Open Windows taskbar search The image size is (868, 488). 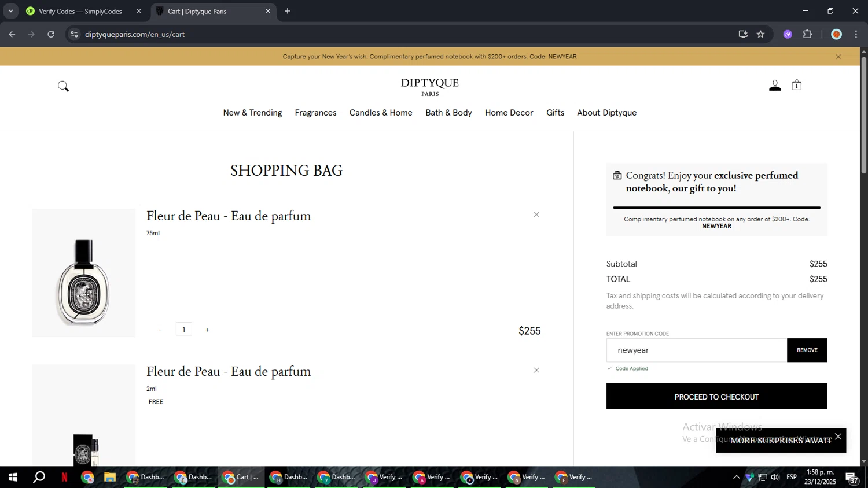tap(39, 477)
